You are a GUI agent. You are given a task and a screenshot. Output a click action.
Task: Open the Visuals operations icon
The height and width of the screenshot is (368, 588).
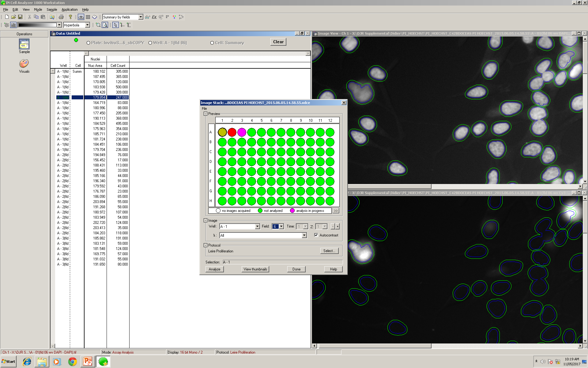[x=24, y=64]
